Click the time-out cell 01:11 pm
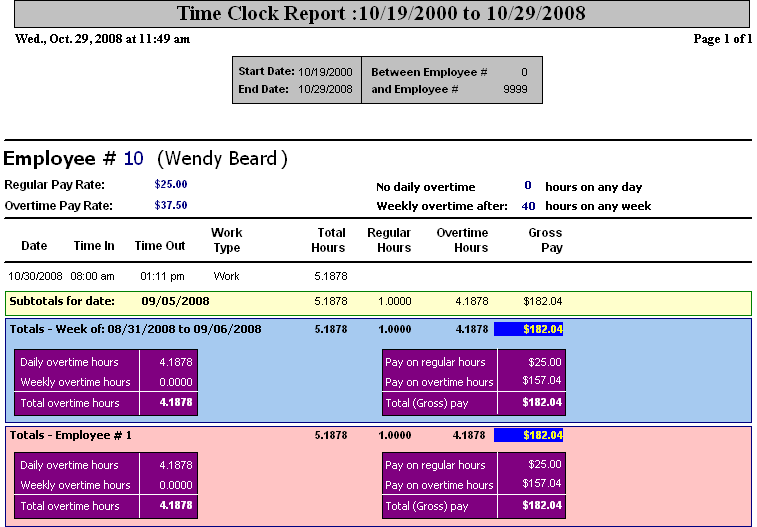Image resolution: width=757 pixels, height=527 pixels. pos(162,277)
